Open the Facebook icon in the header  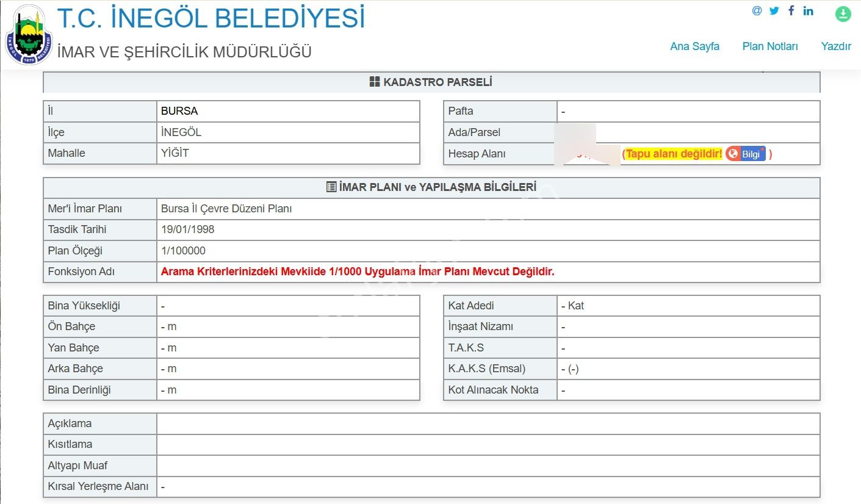[791, 10]
